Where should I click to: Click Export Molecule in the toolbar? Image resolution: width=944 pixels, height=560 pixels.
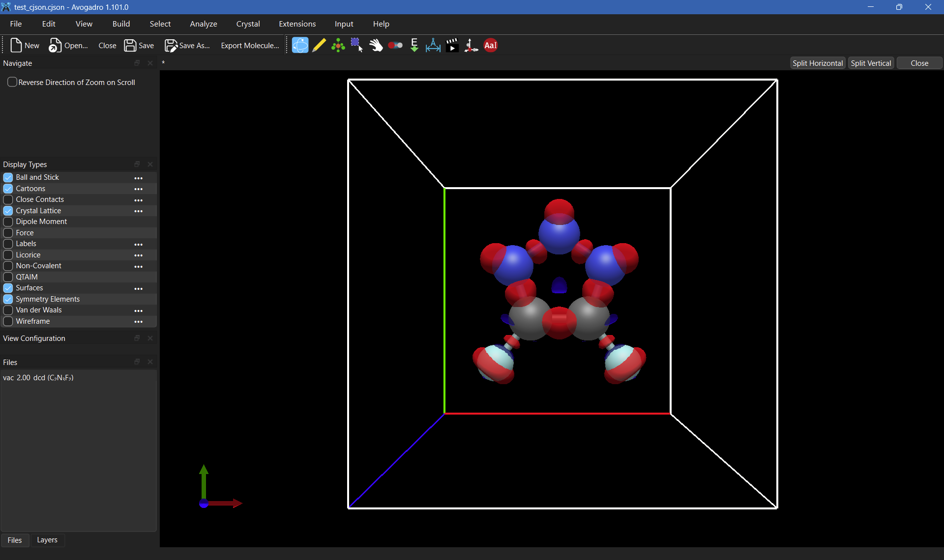click(x=250, y=45)
